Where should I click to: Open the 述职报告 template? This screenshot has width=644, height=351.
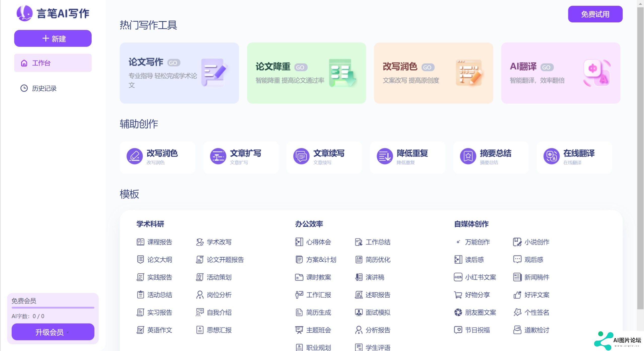[x=373, y=295]
